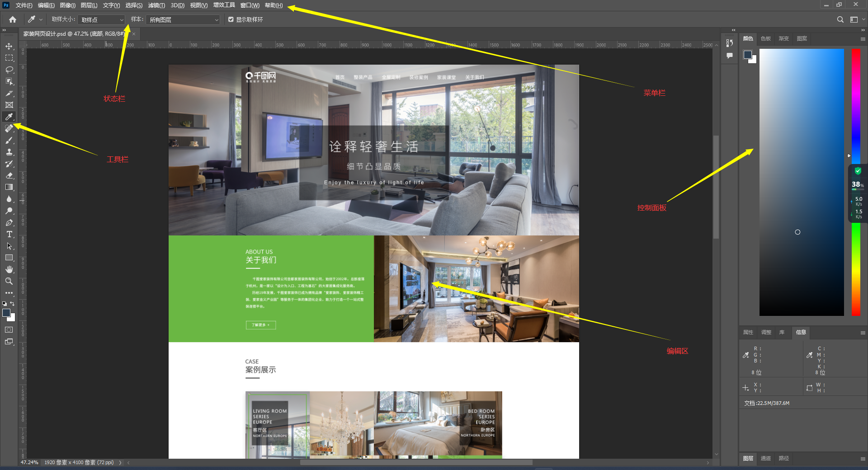This screenshot has height=470, width=868.
Task: Open the History panel icon
Action: point(729,43)
